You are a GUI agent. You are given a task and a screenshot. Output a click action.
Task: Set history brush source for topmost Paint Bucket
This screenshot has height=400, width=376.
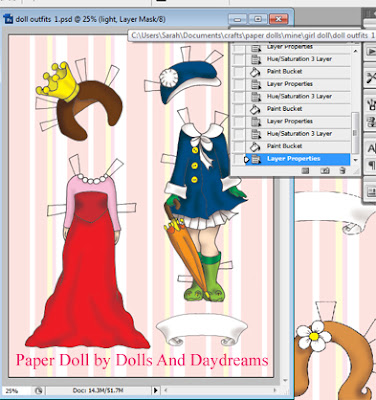click(x=238, y=71)
